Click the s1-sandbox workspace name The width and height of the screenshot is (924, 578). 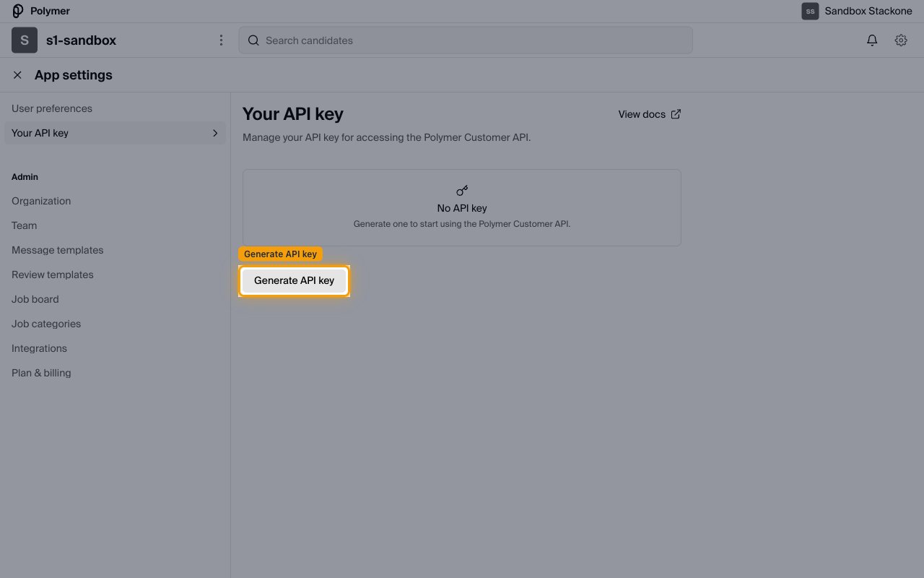[81, 40]
